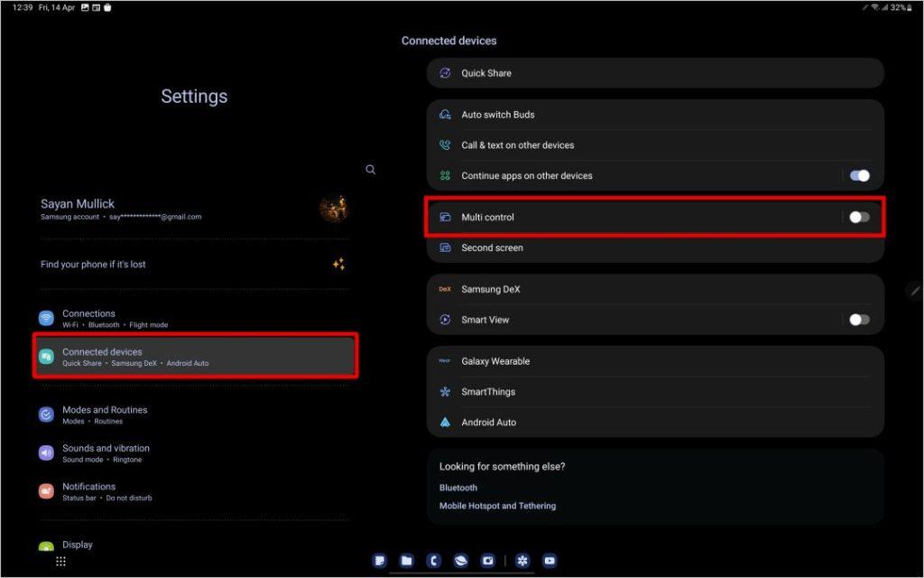The height and width of the screenshot is (578, 924).
Task: Select Modes and Routines in sidebar
Action: click(195, 415)
